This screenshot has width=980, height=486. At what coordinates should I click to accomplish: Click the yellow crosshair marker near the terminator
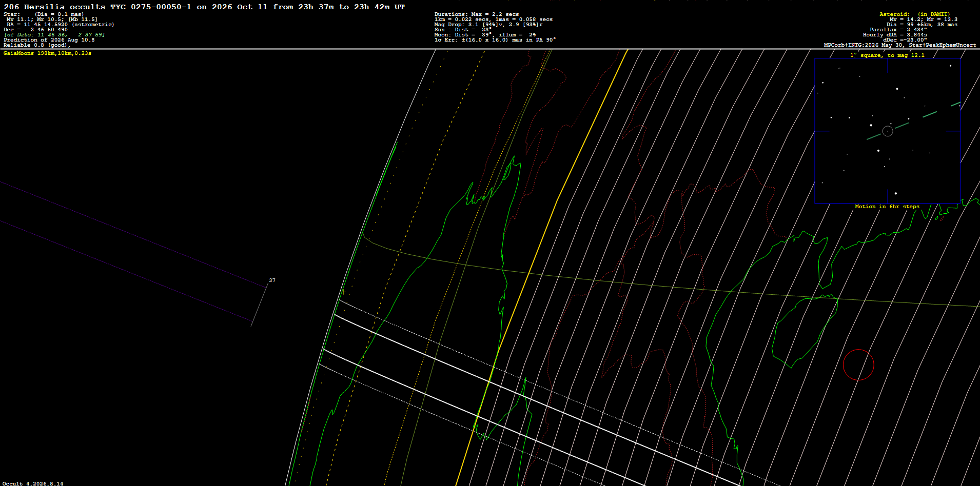tap(343, 292)
